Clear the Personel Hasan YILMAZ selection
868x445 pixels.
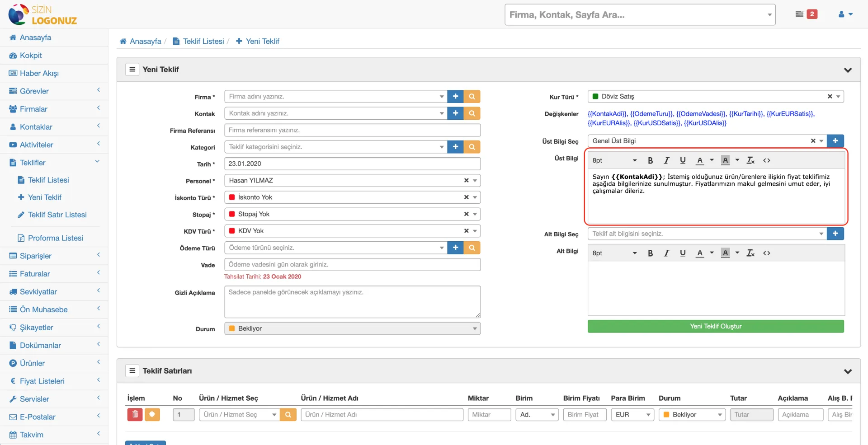[466, 180]
